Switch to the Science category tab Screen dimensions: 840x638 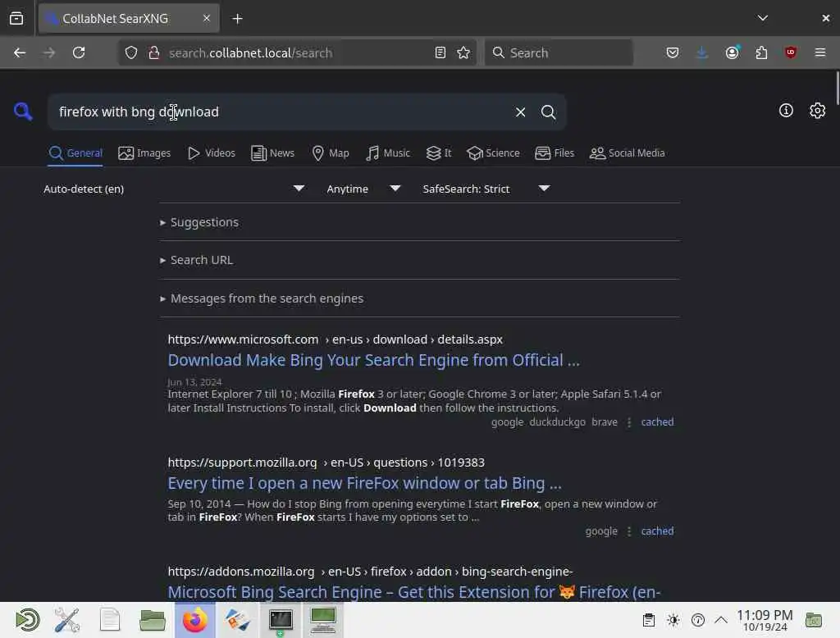493,153
